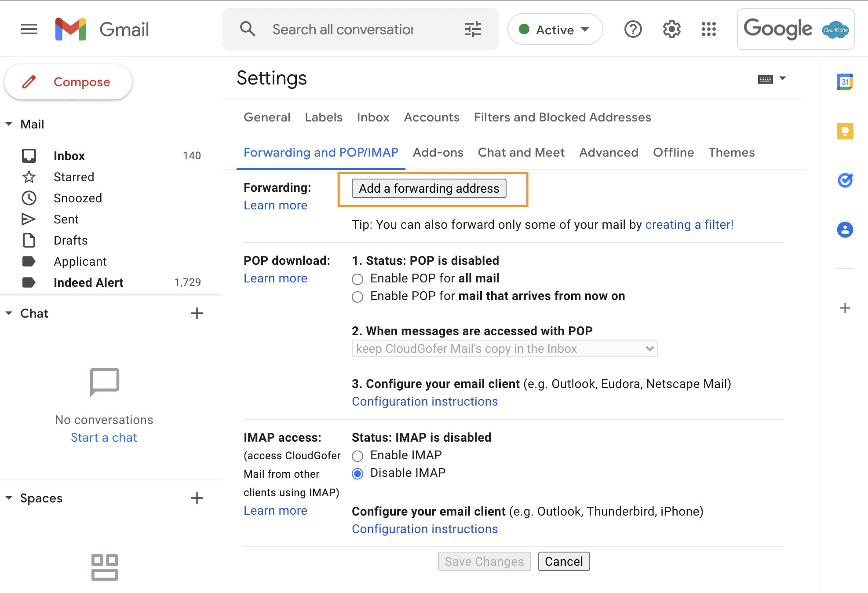Collapse the Mail section
Screen dimensions: 868x593
click(x=9, y=124)
